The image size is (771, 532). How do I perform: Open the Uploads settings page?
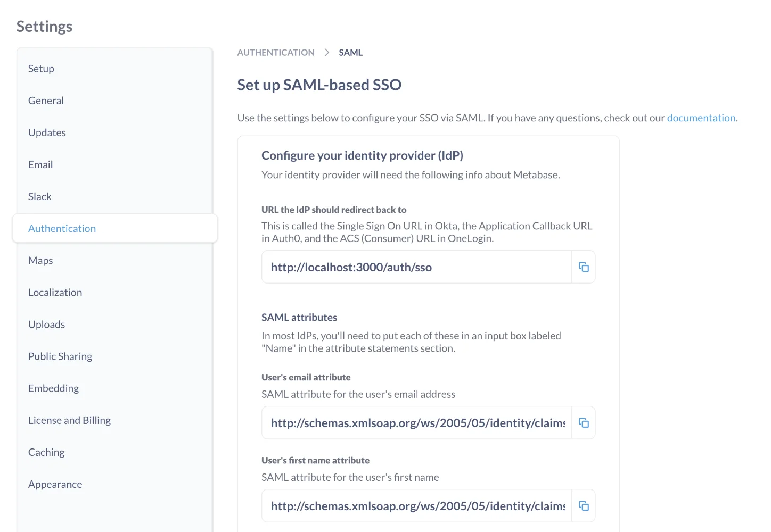click(46, 324)
